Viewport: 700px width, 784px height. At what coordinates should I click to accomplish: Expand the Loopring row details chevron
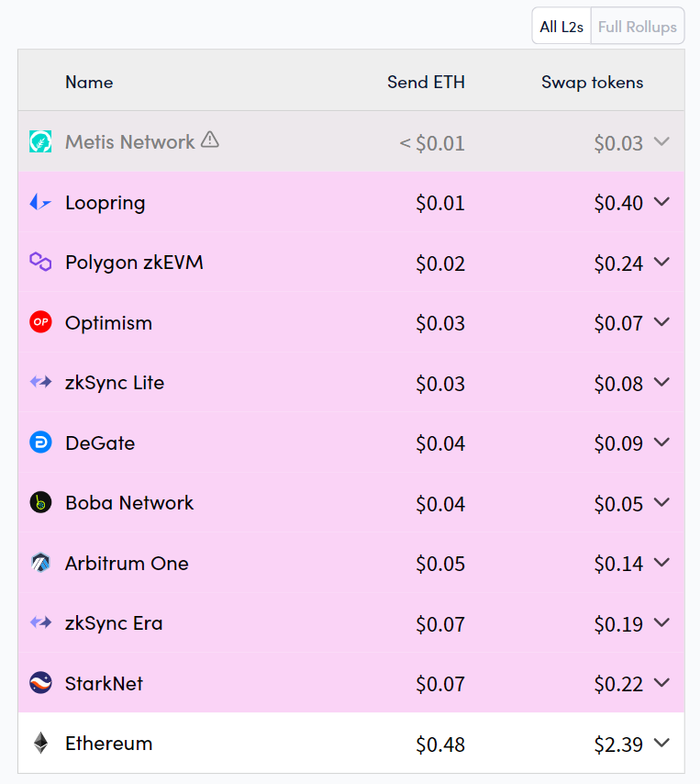click(x=661, y=202)
